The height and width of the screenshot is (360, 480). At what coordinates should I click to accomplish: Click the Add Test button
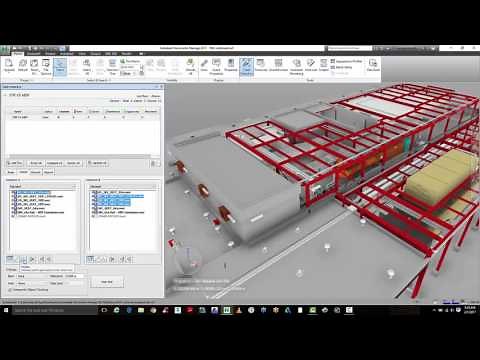tap(15, 163)
